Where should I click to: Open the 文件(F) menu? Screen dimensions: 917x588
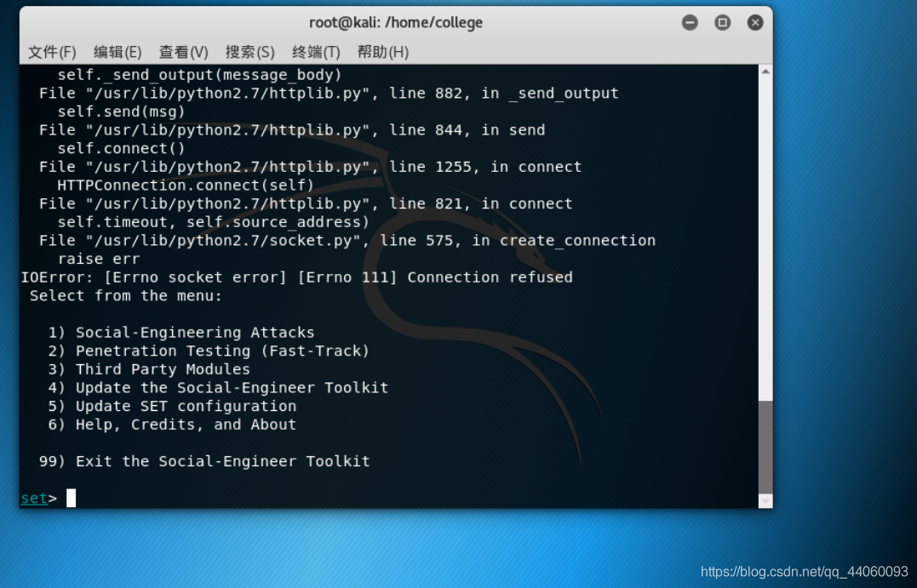click(x=52, y=52)
